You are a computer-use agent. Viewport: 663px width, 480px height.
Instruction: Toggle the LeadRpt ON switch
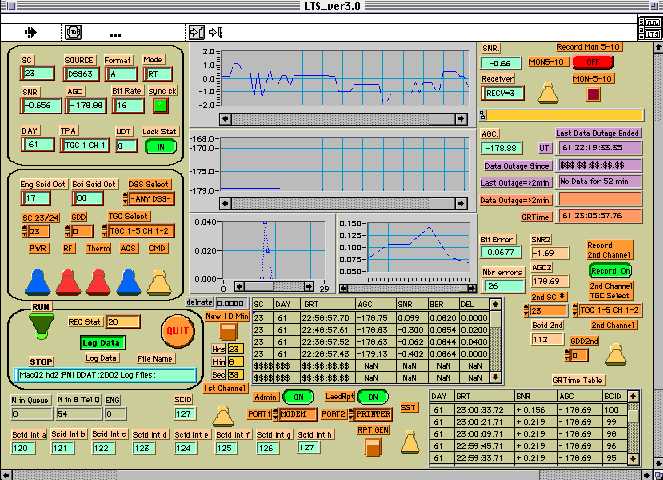click(x=374, y=396)
